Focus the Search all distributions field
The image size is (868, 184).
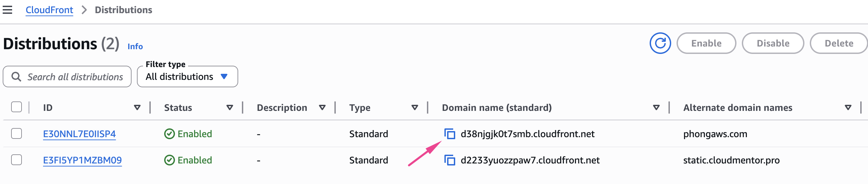point(75,77)
